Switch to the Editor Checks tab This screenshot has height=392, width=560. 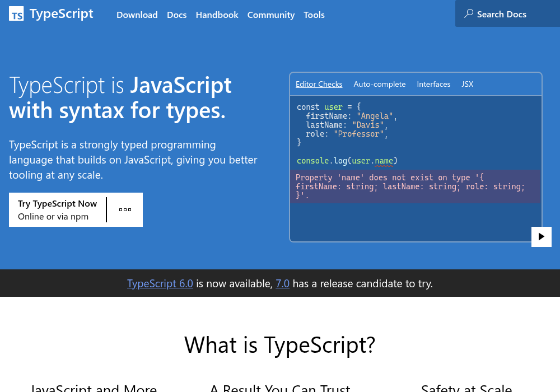point(319,84)
